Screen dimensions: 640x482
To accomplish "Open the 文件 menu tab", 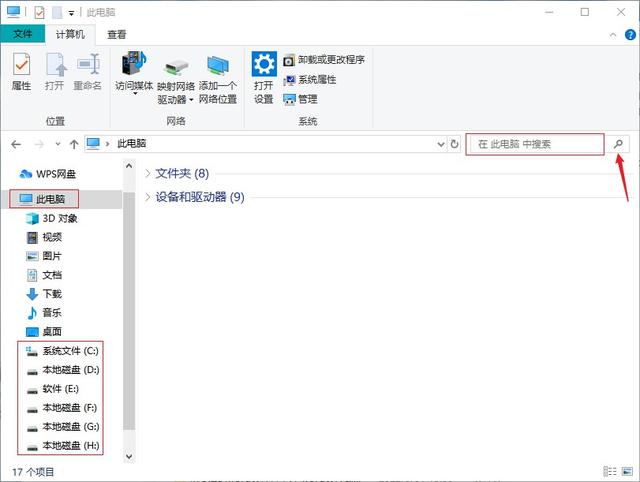I will click(22, 33).
